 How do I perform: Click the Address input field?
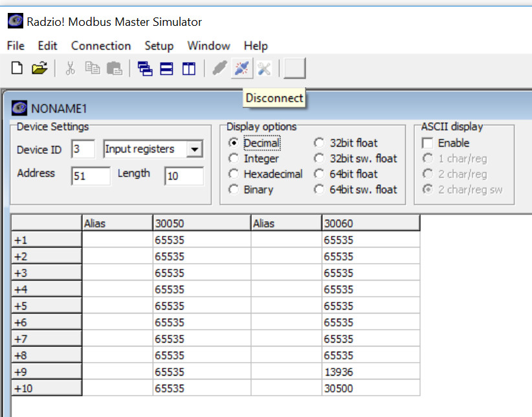(91, 176)
